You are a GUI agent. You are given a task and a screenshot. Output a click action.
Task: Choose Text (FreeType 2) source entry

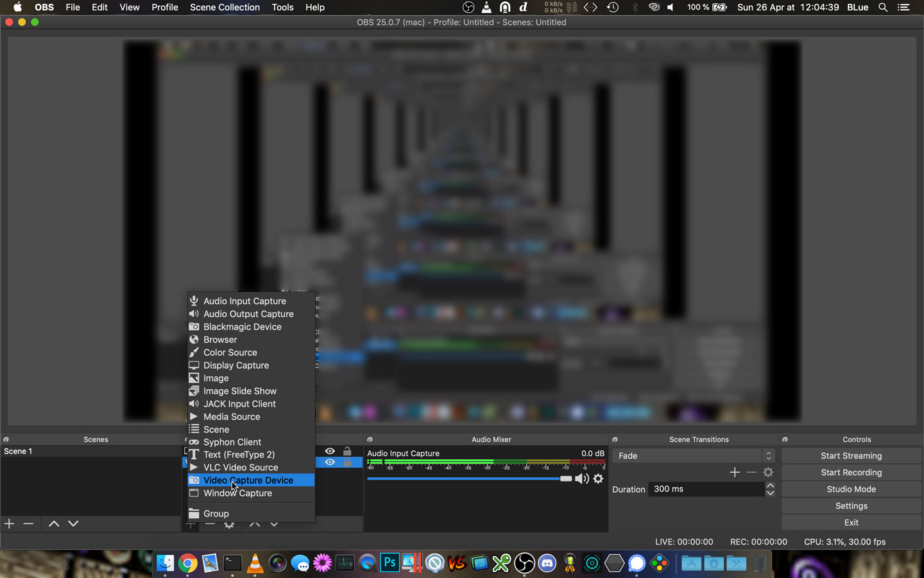tap(251, 455)
